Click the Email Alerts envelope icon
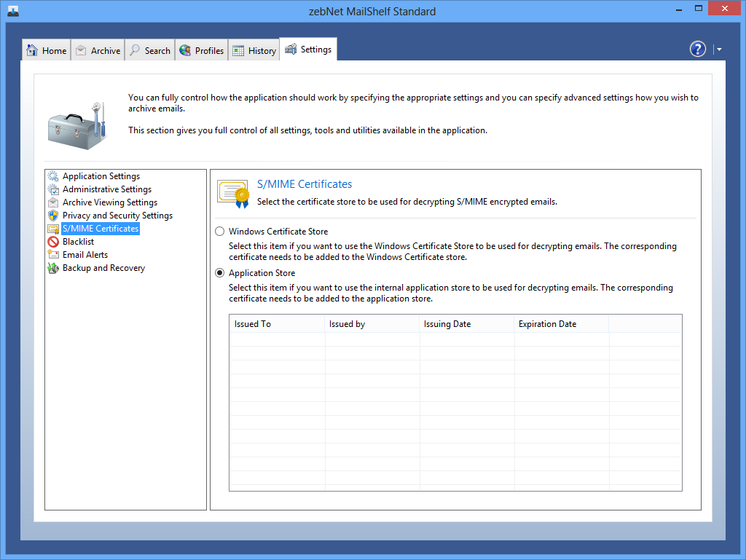The width and height of the screenshot is (746, 560). [53, 255]
